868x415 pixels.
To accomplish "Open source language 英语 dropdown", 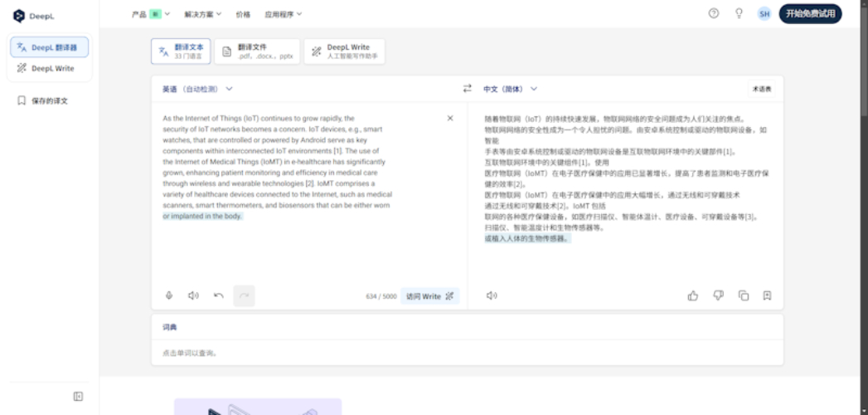I will pyautogui.click(x=197, y=89).
